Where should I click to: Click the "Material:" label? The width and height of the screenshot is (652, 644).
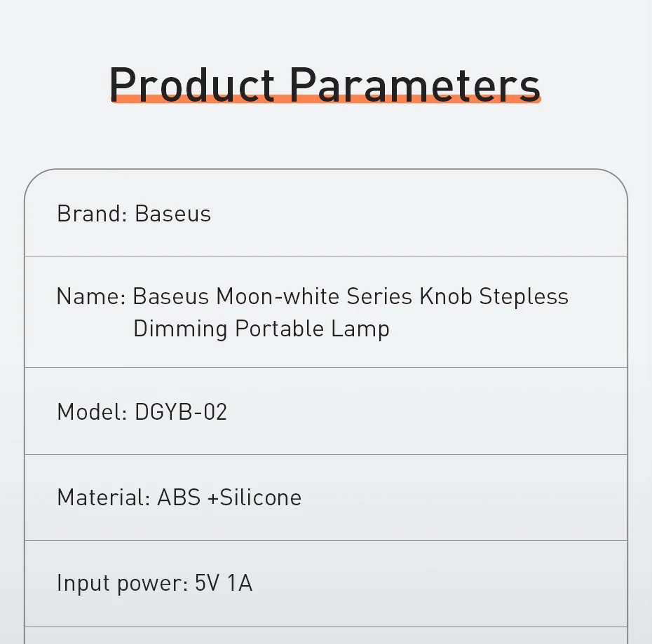[103, 498]
